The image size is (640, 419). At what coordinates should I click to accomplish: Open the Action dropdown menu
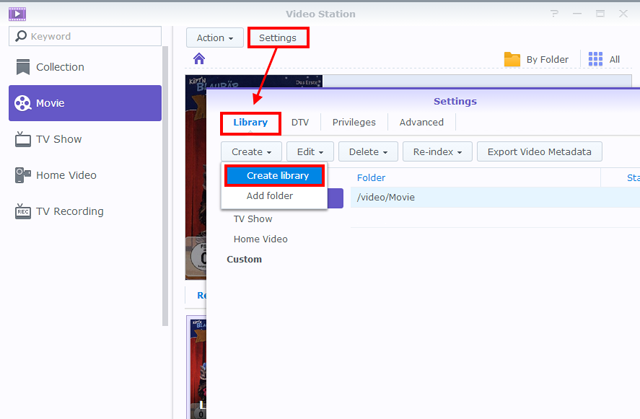[x=215, y=38]
